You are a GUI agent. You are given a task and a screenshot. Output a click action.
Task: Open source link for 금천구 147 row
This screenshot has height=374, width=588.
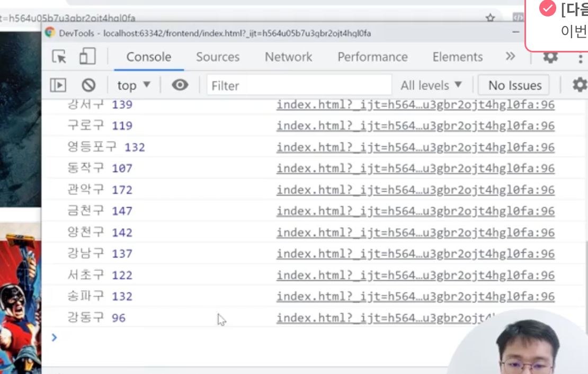tap(415, 211)
